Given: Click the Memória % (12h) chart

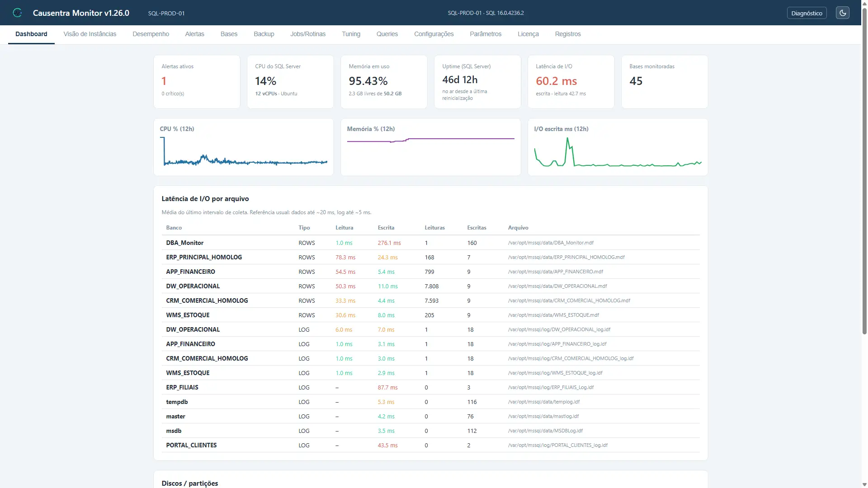Looking at the screenshot, I should (x=431, y=147).
